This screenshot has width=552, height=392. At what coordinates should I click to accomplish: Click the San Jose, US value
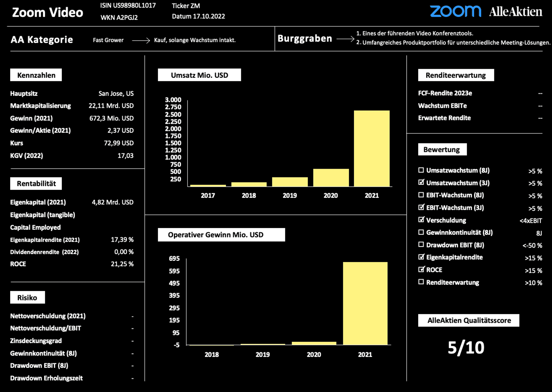(x=116, y=94)
